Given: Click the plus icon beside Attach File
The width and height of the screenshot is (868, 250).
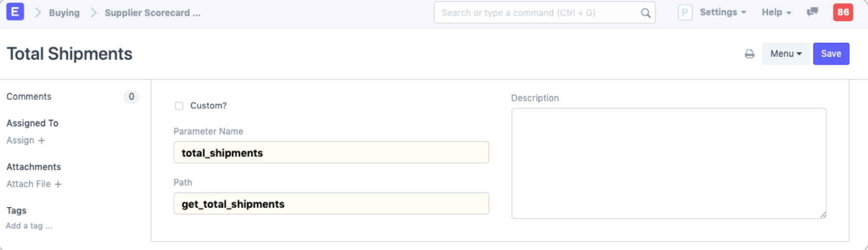Looking at the screenshot, I should click(58, 184).
